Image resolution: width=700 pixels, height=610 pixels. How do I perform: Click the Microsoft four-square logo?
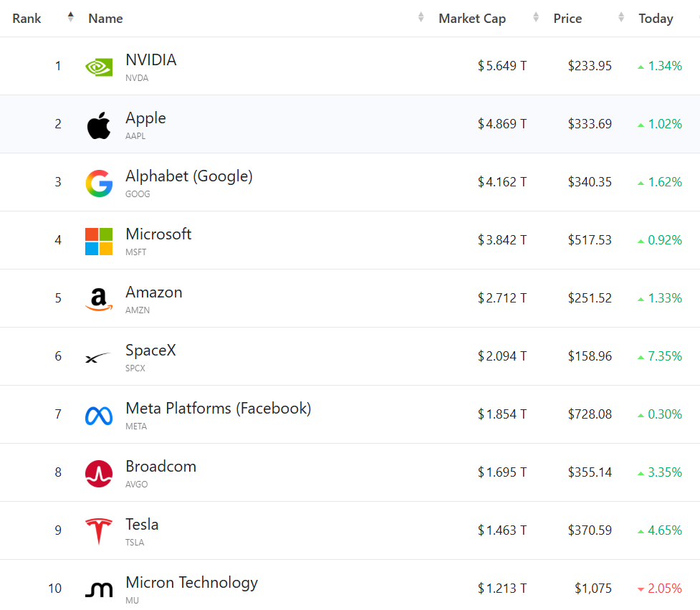pos(99,242)
